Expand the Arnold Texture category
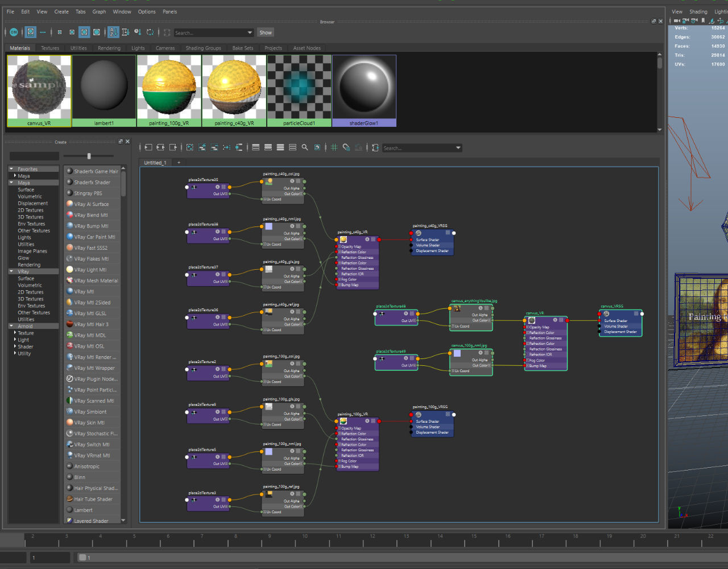Image resolution: width=728 pixels, height=569 pixels. point(15,333)
